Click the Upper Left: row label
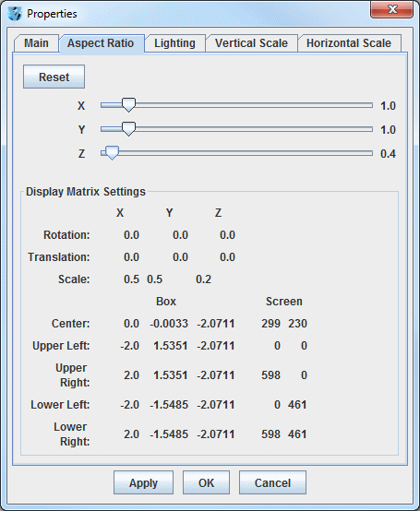This screenshot has width=420, height=511. pyautogui.click(x=61, y=346)
